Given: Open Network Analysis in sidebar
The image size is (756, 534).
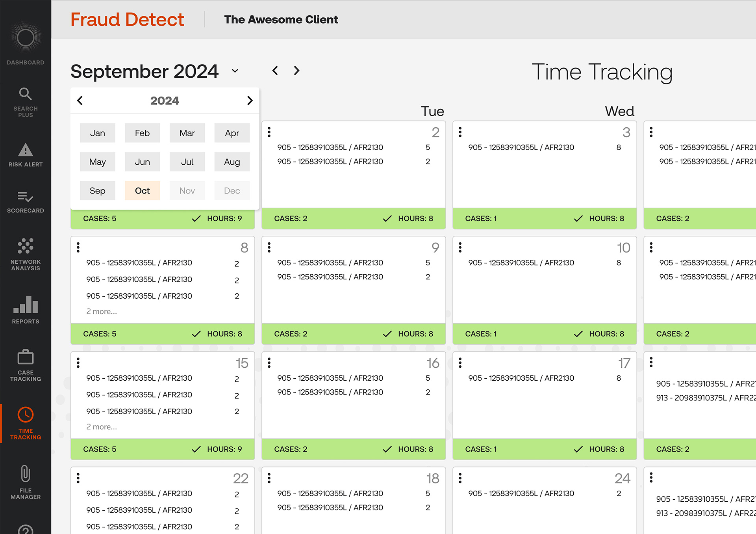Looking at the screenshot, I should pos(26,254).
